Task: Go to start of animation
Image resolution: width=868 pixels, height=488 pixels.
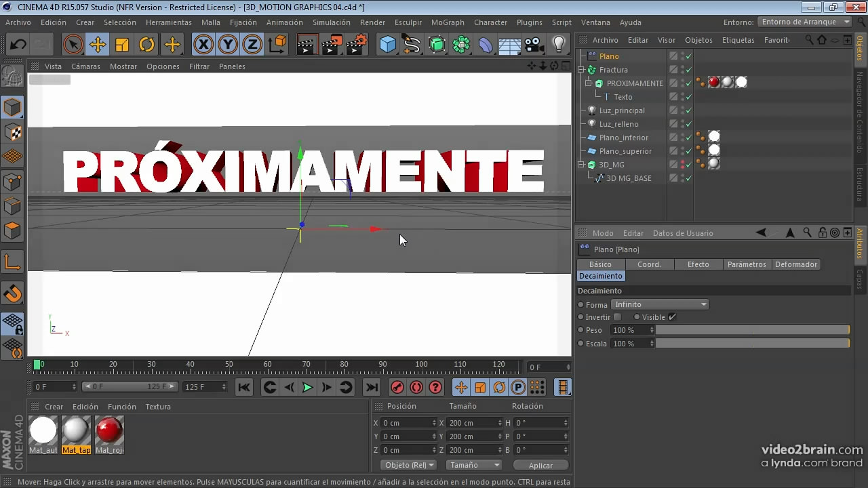Action: pos(244,387)
